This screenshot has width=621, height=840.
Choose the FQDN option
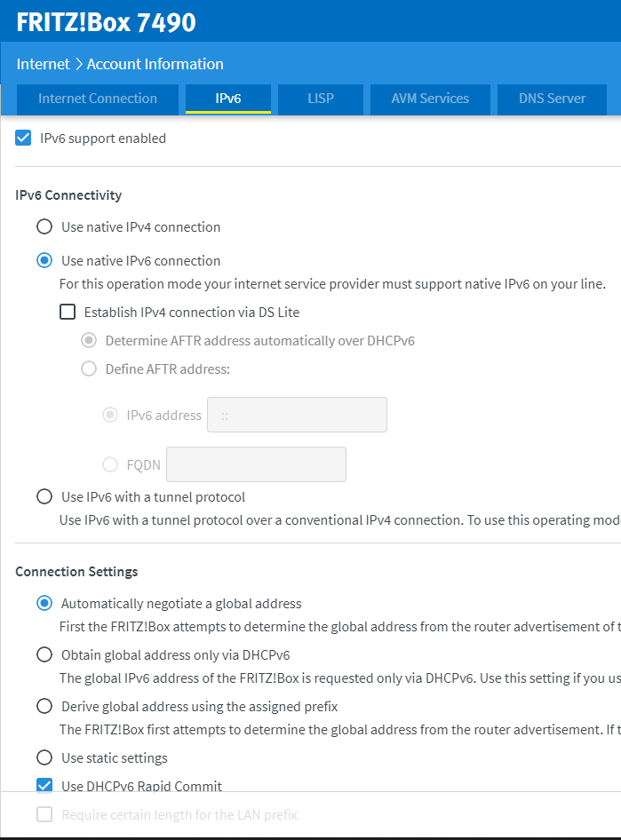(x=109, y=464)
